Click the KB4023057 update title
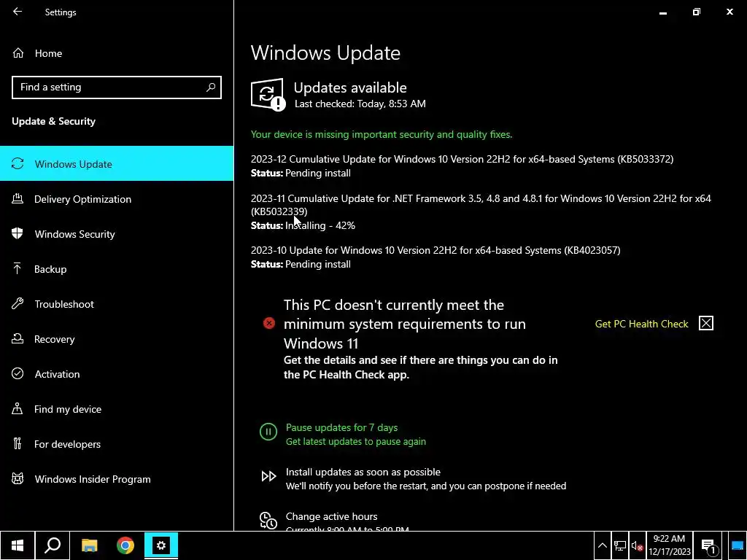 coord(436,250)
